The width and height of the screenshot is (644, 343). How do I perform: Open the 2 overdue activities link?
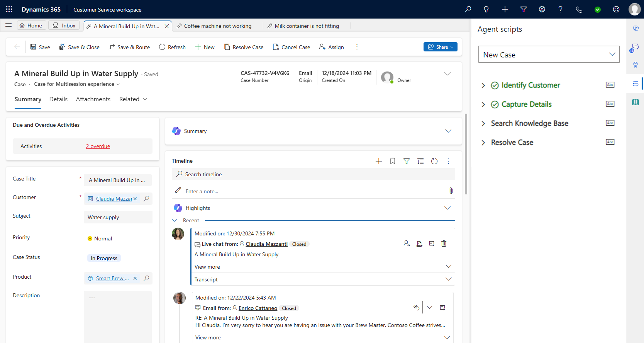click(x=98, y=146)
